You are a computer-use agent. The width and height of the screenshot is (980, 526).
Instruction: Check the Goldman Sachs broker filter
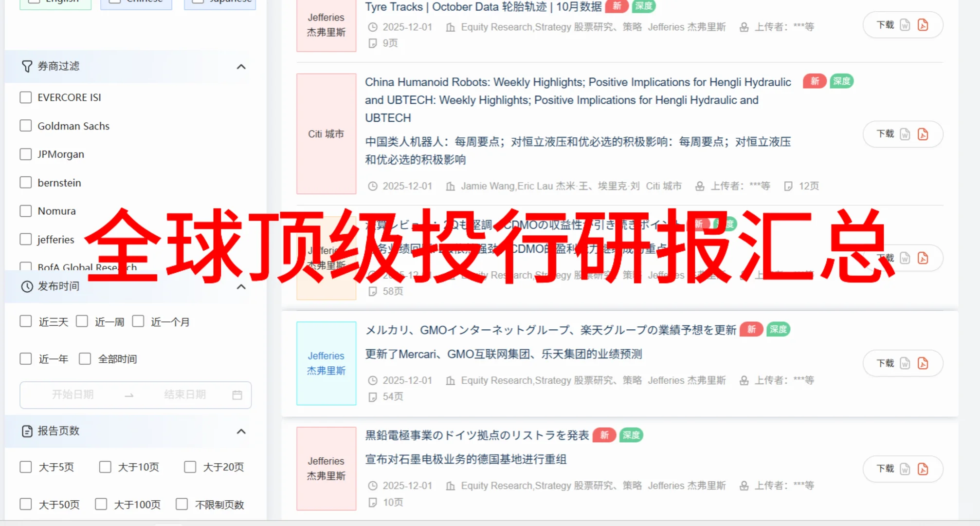click(x=26, y=125)
